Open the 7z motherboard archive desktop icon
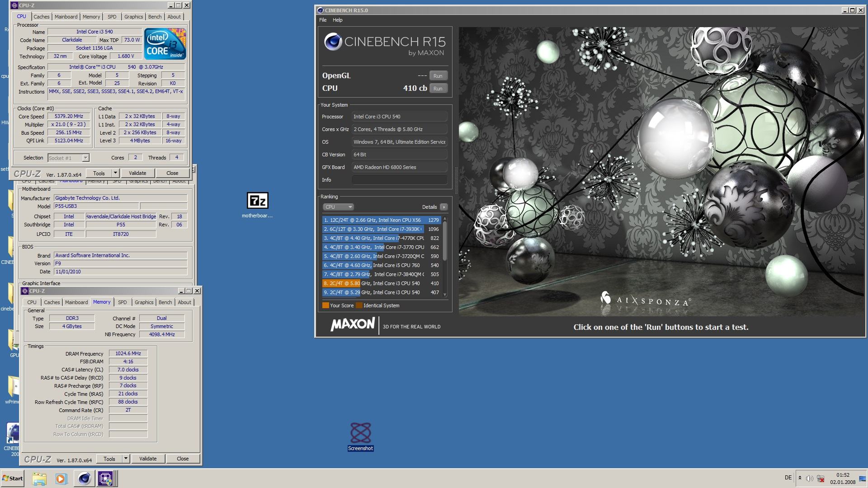The height and width of the screenshot is (488, 868). point(257,201)
